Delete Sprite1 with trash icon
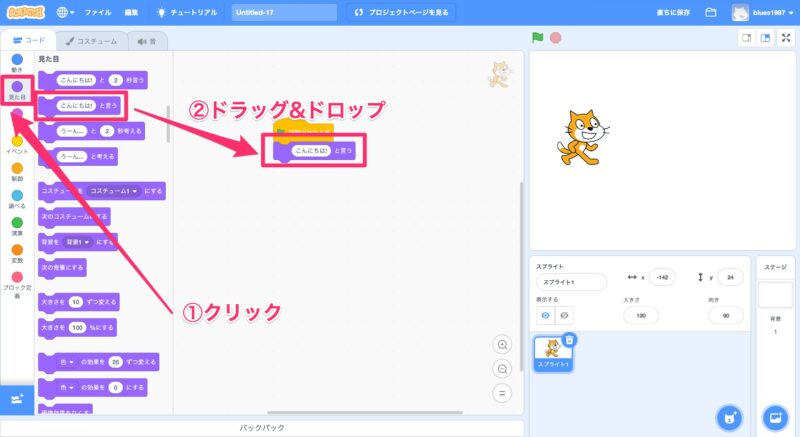 [x=569, y=339]
